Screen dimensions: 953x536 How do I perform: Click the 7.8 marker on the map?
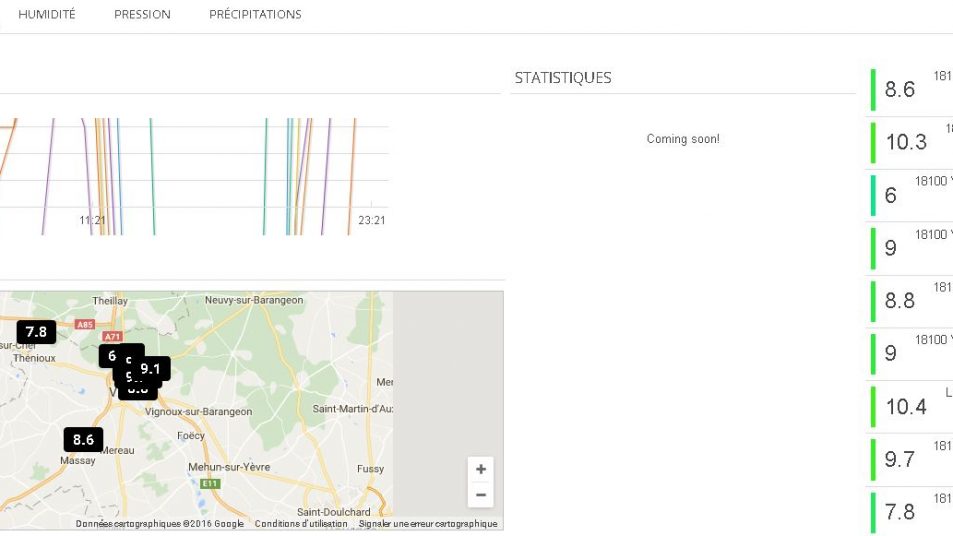(36, 332)
